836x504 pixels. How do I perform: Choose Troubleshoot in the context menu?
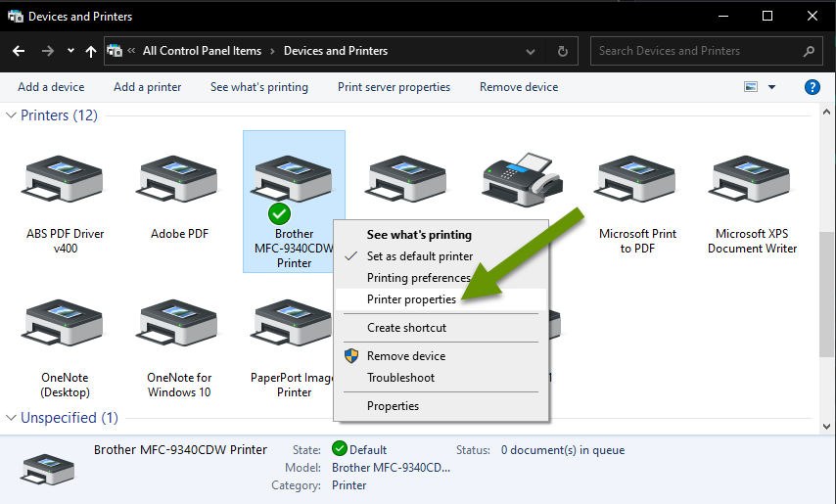point(400,378)
